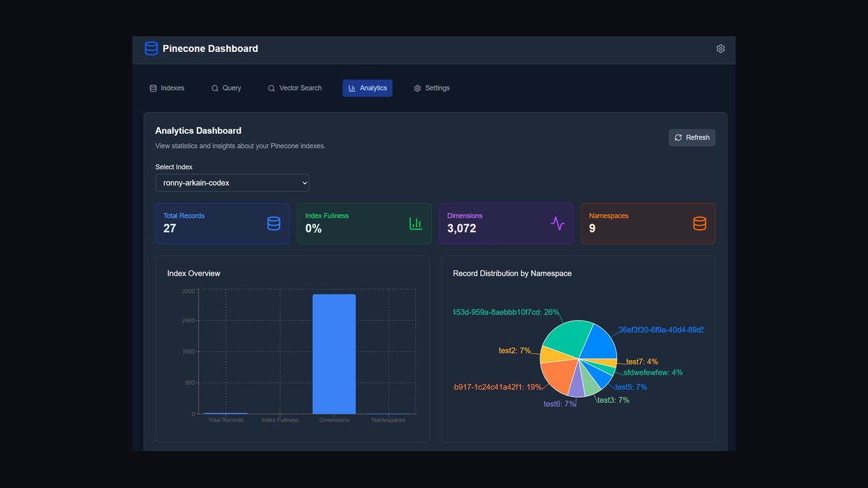Image resolution: width=868 pixels, height=488 pixels.
Task: Click the 3200 y-axis value
Action: coord(188,291)
